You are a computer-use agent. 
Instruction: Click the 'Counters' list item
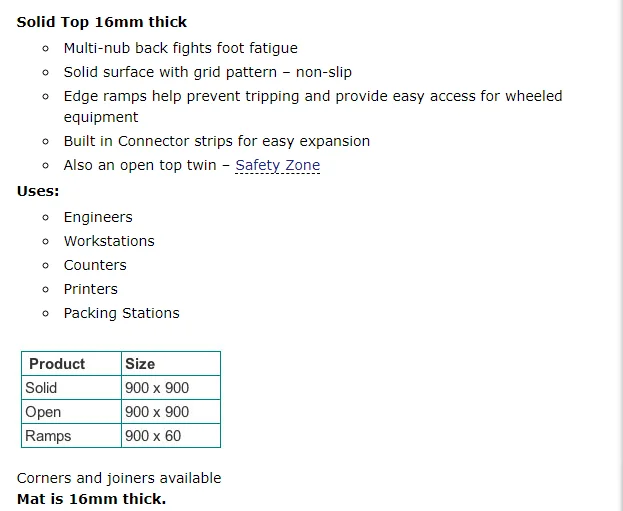pos(95,265)
